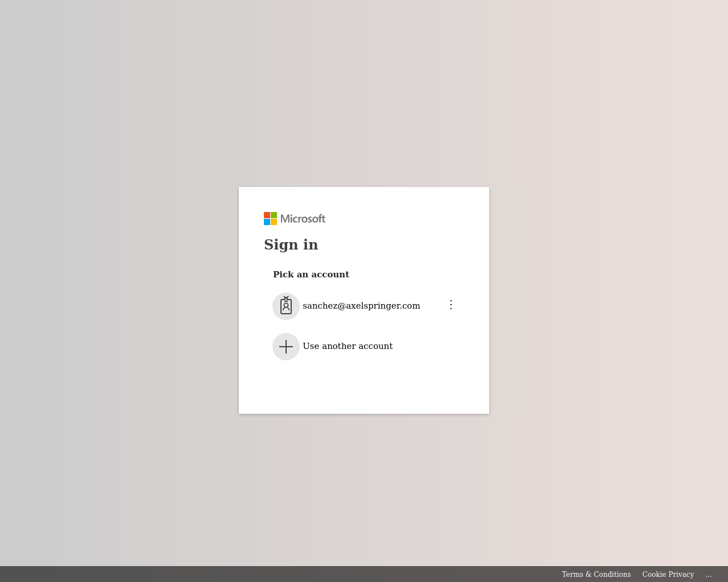Click the red square in the Microsoft logo
This screenshot has width=728, height=582.
267,215
